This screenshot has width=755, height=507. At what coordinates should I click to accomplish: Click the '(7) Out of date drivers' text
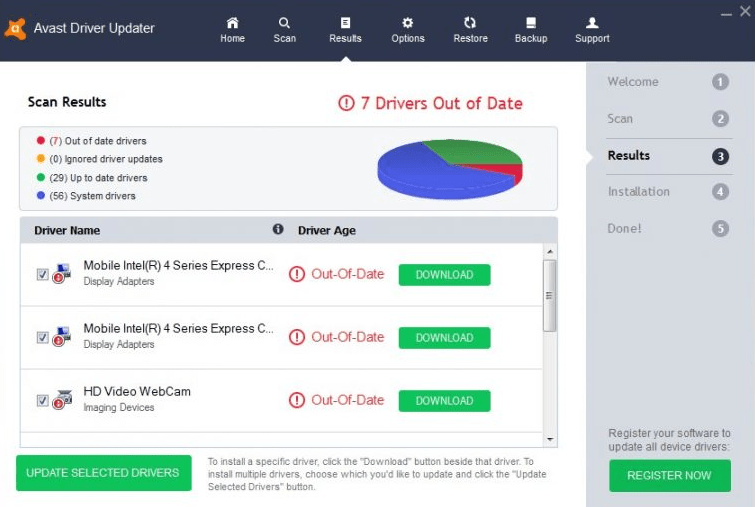(98, 141)
